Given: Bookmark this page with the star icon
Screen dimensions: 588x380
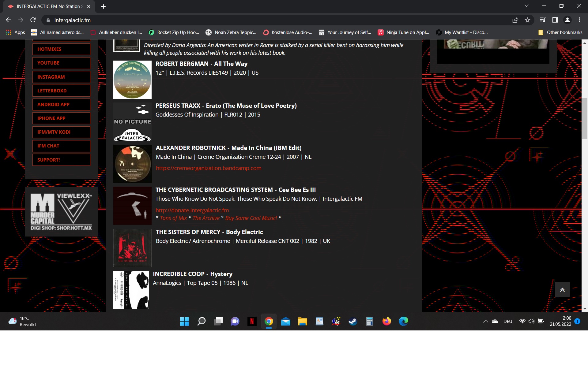Looking at the screenshot, I should tap(527, 20).
